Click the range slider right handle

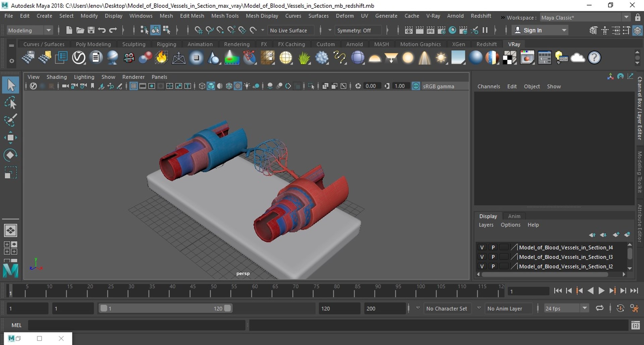pos(227,308)
